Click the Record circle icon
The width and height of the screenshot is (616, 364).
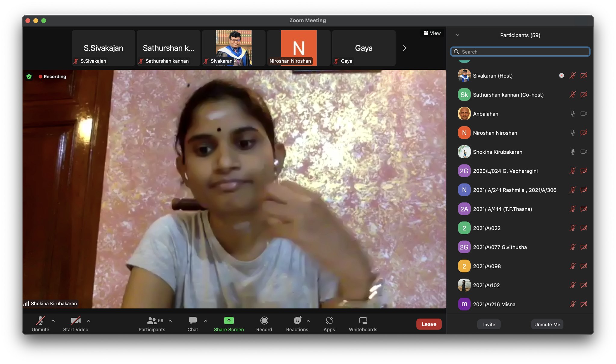tap(264, 321)
